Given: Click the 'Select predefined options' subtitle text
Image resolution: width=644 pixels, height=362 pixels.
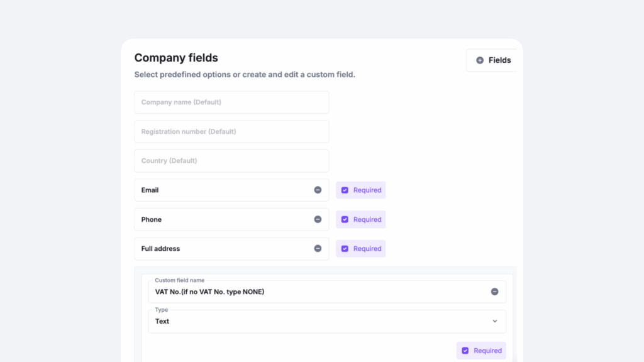Looking at the screenshot, I should 245,75.
